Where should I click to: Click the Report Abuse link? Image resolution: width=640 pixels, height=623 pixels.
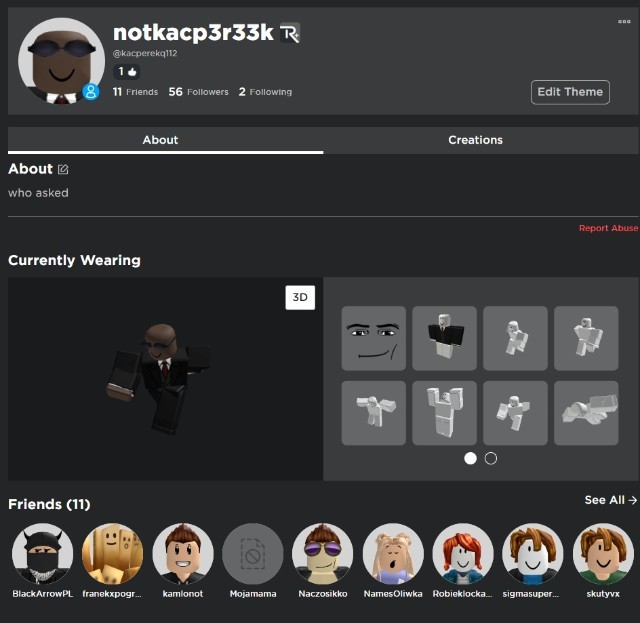click(608, 228)
